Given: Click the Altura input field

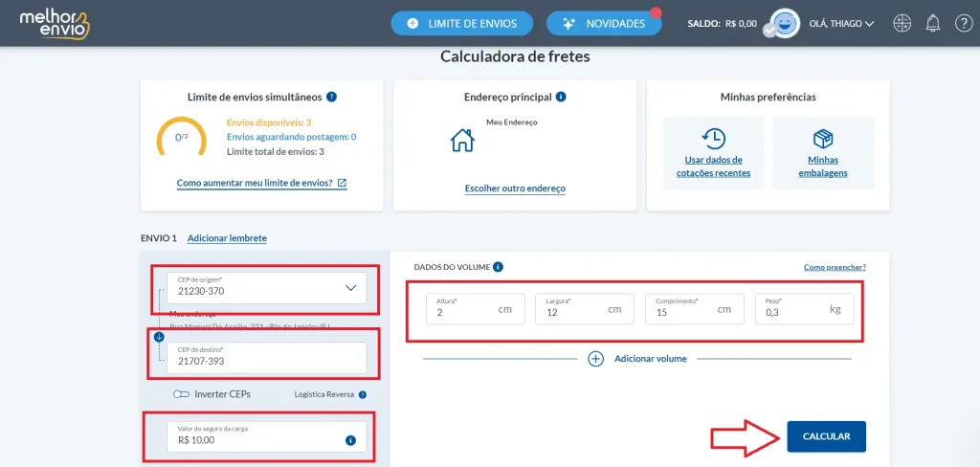Looking at the screenshot, I should pos(476,309).
